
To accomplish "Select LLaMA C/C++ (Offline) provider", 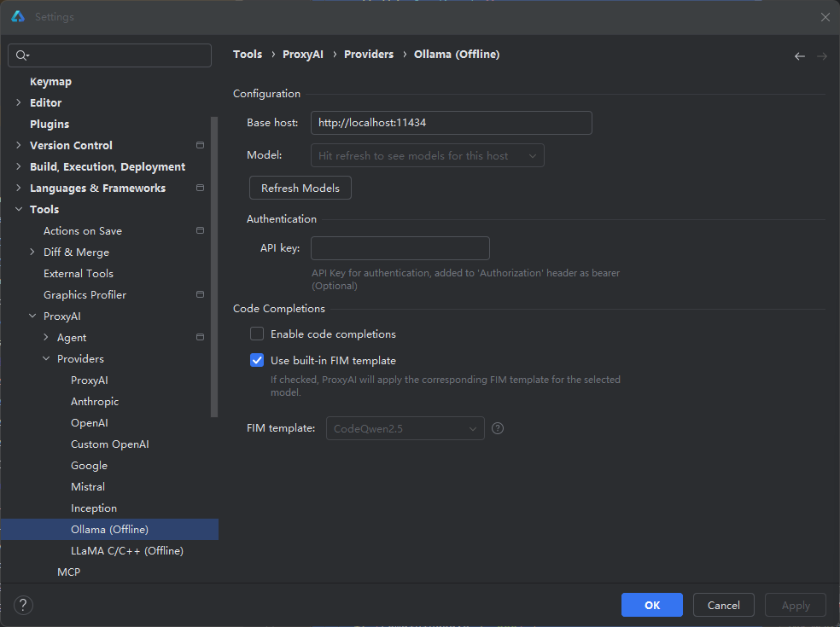I will 127,551.
